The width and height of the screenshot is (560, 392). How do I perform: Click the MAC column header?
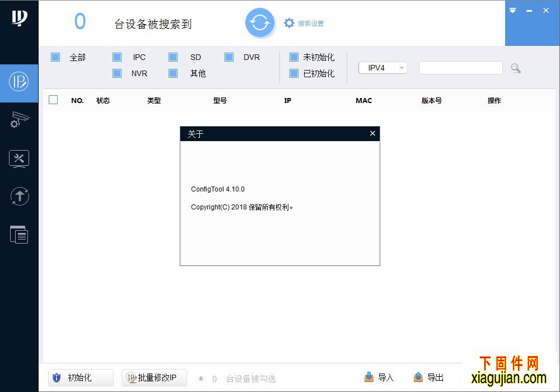pos(363,101)
